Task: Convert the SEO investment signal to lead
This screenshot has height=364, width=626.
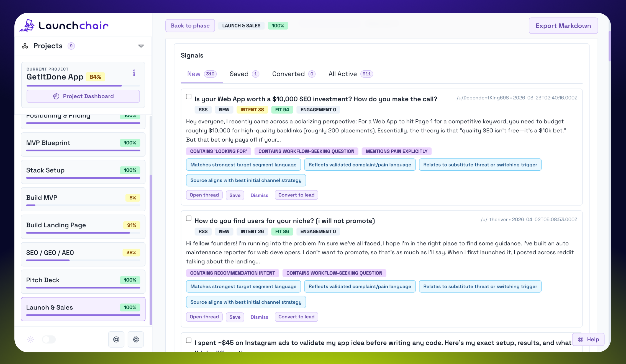Action: [x=296, y=195]
